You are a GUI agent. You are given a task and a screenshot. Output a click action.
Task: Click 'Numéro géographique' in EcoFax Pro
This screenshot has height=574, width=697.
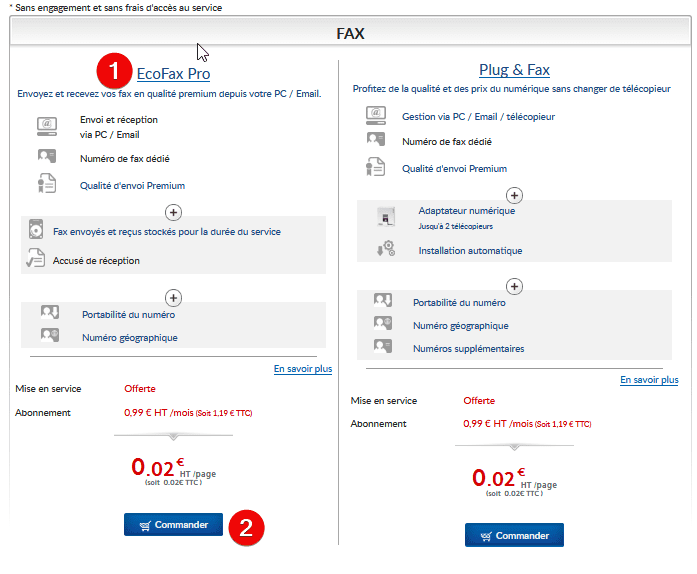coord(130,338)
